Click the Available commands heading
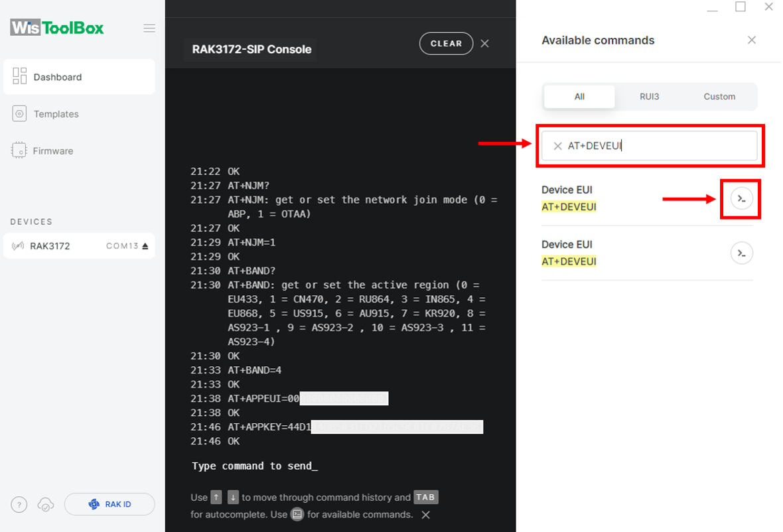The height and width of the screenshot is (532, 783). pyautogui.click(x=599, y=40)
